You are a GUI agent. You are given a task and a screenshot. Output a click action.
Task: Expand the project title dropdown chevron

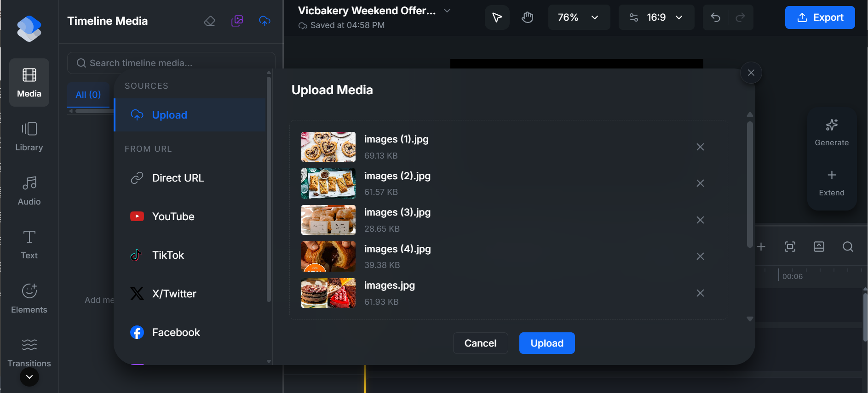[x=447, y=11]
